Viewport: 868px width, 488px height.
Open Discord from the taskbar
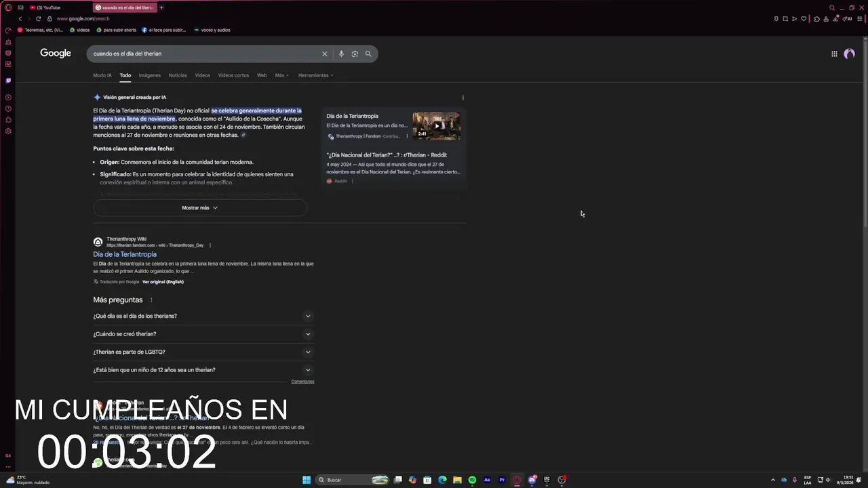(532, 480)
